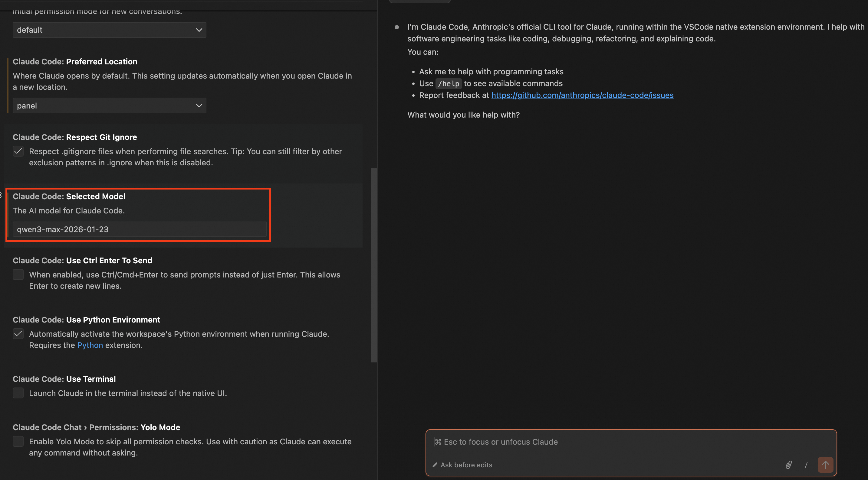868x480 pixels.
Task: Open the Preferred Location 'panel' dropdown
Action: click(x=109, y=106)
